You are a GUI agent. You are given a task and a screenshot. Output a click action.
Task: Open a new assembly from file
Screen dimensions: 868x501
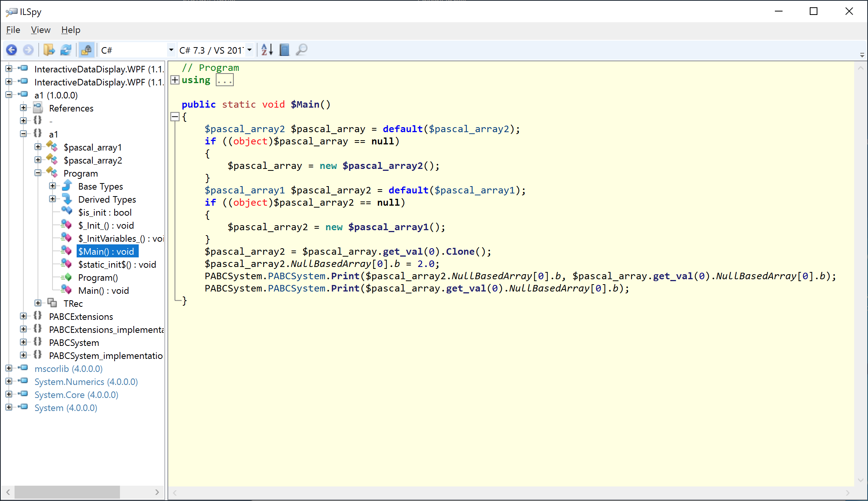tap(49, 50)
